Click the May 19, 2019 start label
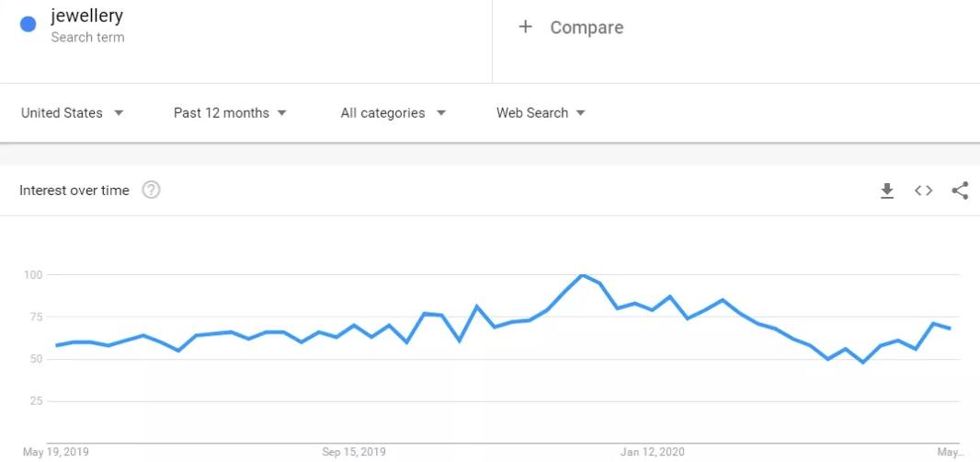The image size is (980, 462). [56, 452]
